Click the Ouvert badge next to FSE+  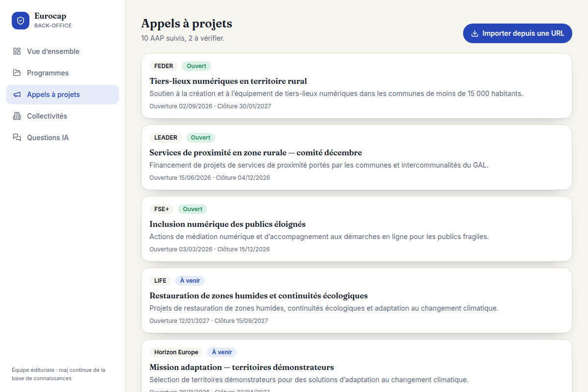coord(193,209)
